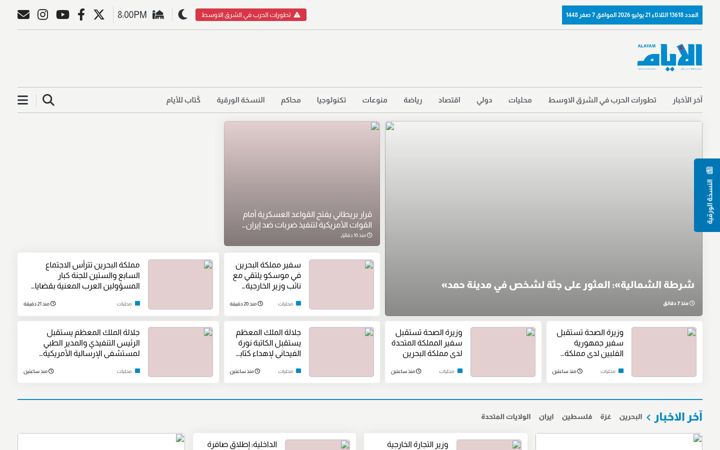Click the 8.00PM prayer time text

click(132, 15)
